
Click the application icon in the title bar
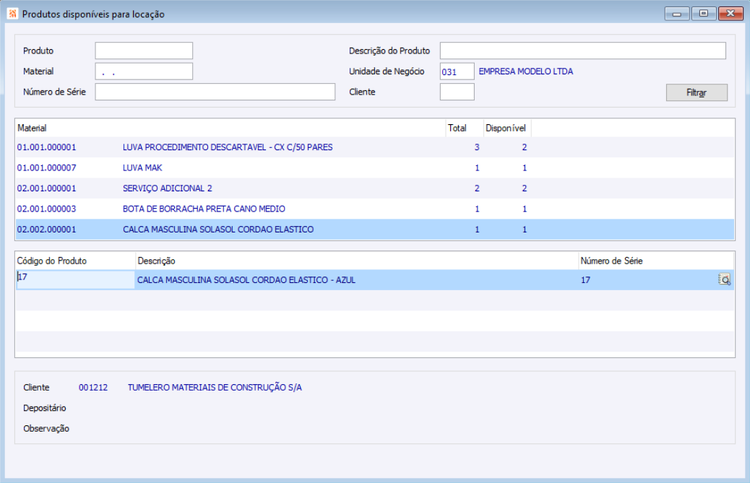click(x=12, y=14)
